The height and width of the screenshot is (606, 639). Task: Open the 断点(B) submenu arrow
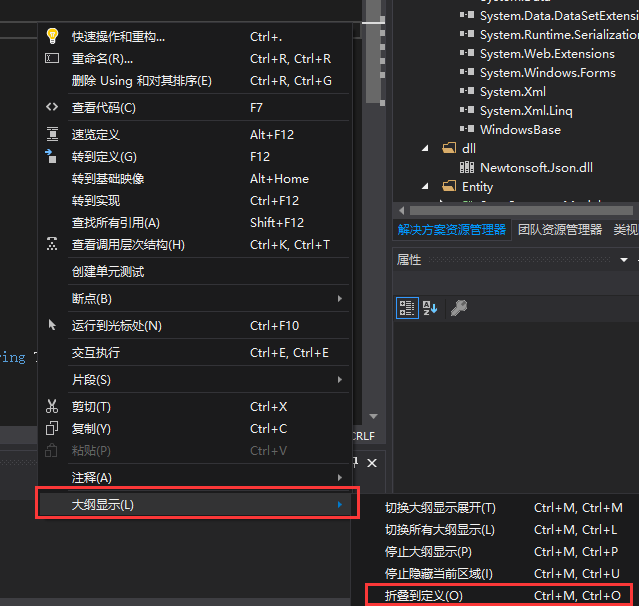340,298
